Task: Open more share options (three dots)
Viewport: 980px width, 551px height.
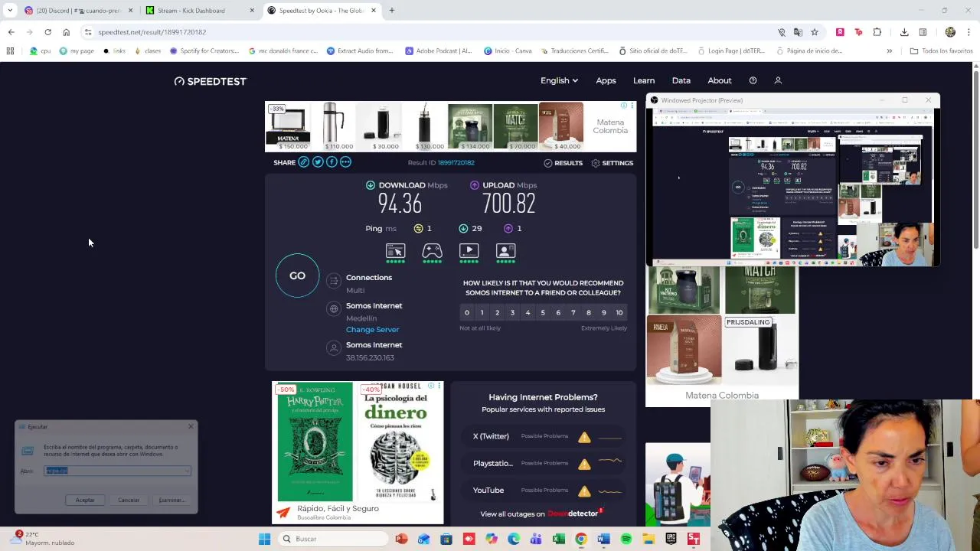Action: [345, 162]
